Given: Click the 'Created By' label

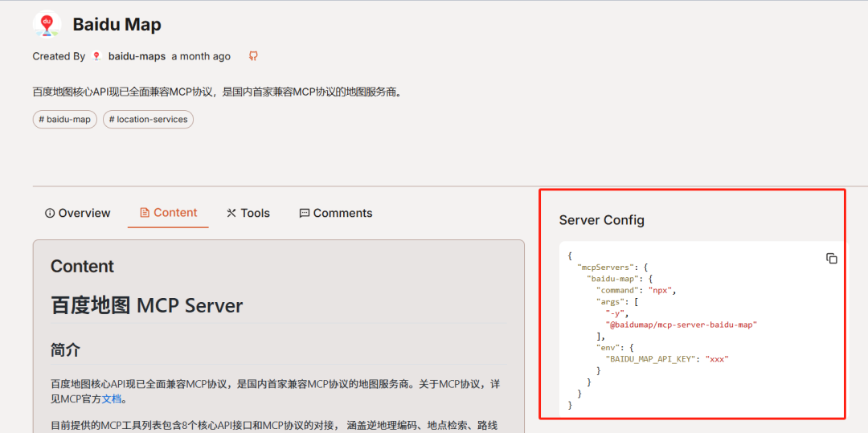Looking at the screenshot, I should pos(59,56).
